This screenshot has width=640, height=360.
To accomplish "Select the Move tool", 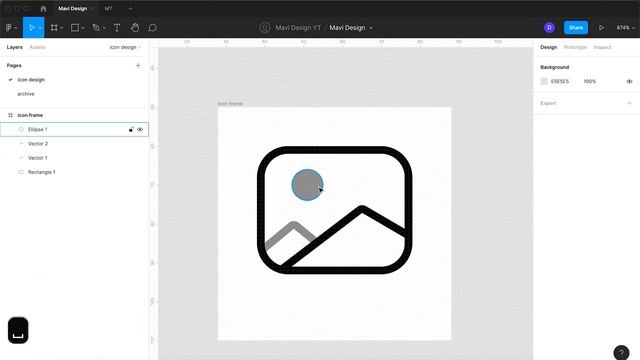I will [x=31, y=28].
